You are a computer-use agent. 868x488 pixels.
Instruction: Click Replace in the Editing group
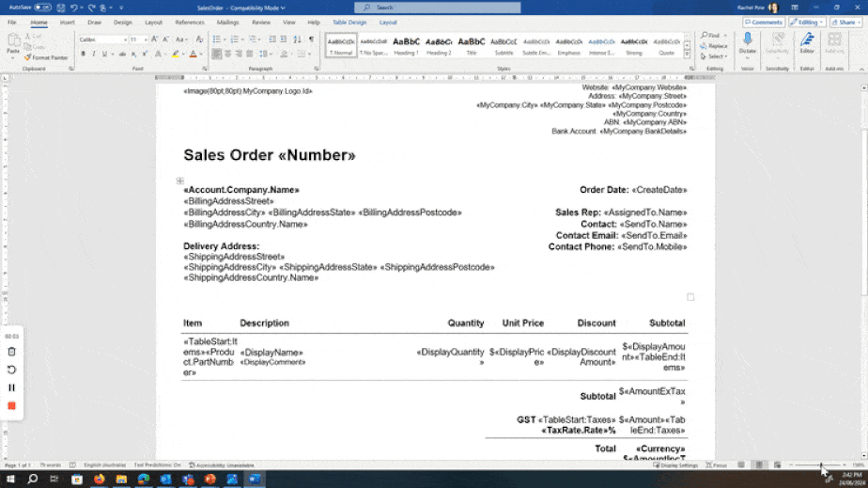tap(714, 45)
